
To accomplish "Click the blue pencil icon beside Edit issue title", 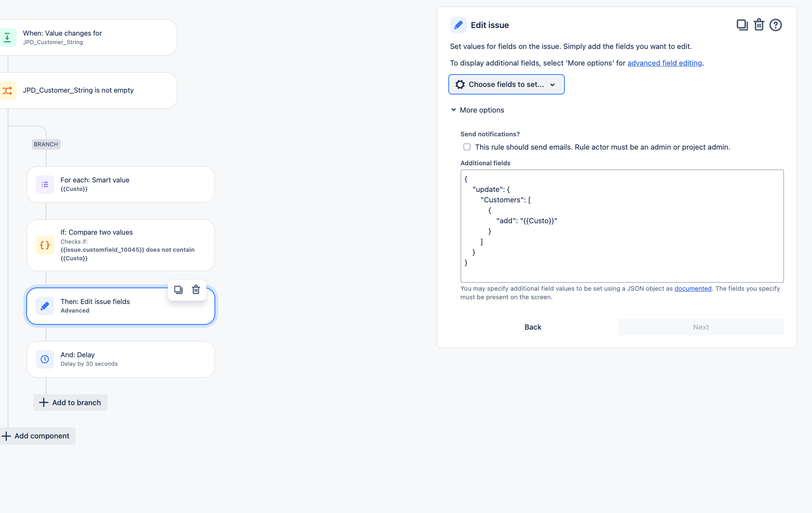I will [x=458, y=25].
